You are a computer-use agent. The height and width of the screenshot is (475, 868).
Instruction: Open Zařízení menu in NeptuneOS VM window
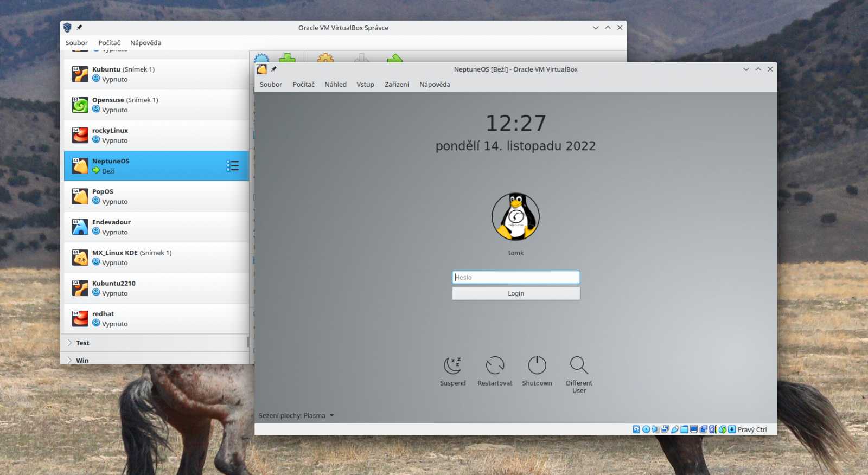click(x=397, y=85)
